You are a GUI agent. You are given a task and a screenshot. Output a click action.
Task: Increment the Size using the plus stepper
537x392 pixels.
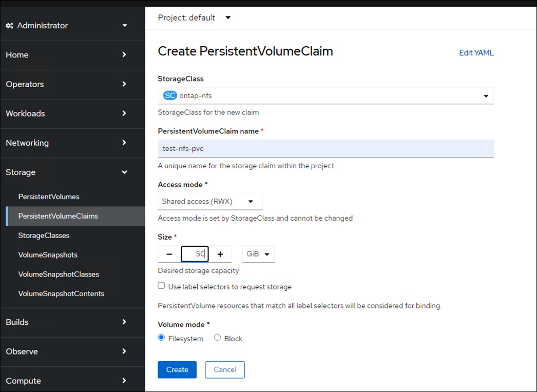[220, 253]
